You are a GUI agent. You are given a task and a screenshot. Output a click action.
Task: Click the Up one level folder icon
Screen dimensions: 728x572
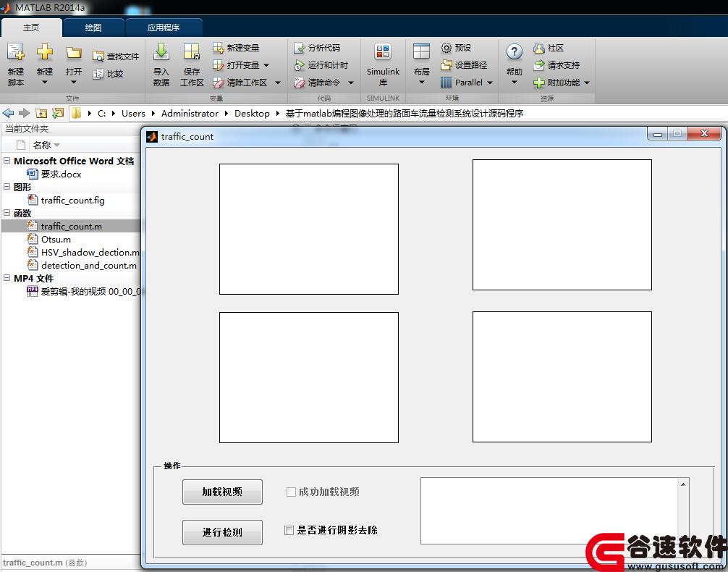pos(41,113)
